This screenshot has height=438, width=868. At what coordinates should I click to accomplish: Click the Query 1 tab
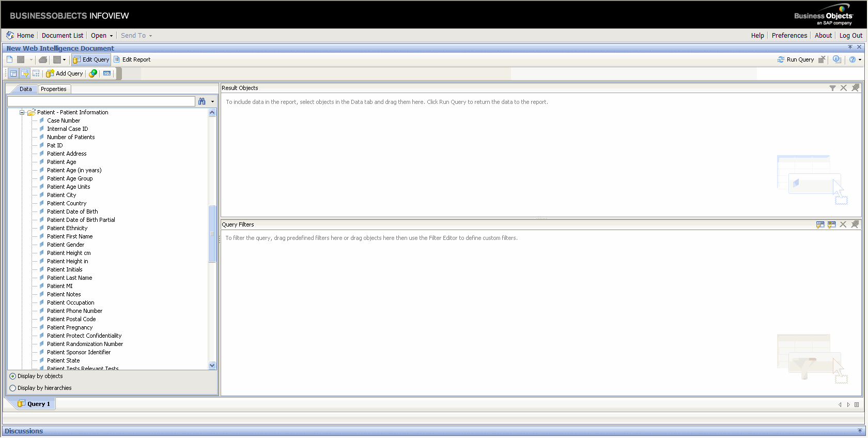tap(34, 404)
